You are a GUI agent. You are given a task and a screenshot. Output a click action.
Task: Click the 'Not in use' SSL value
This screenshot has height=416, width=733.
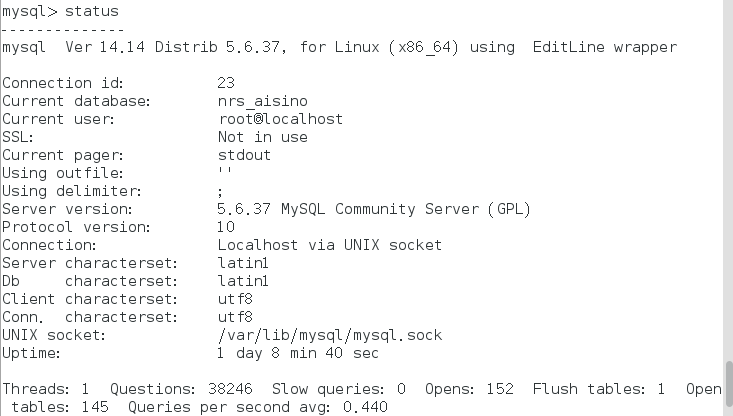pyautogui.click(x=263, y=137)
